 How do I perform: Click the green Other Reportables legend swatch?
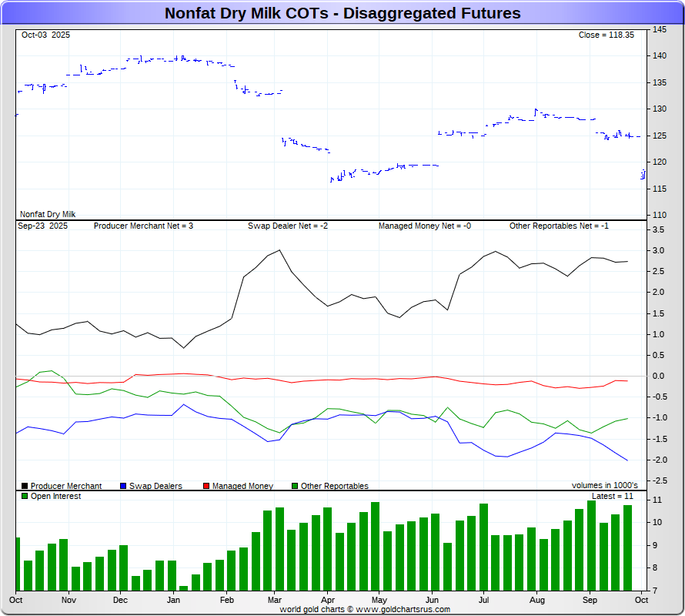[x=295, y=486]
